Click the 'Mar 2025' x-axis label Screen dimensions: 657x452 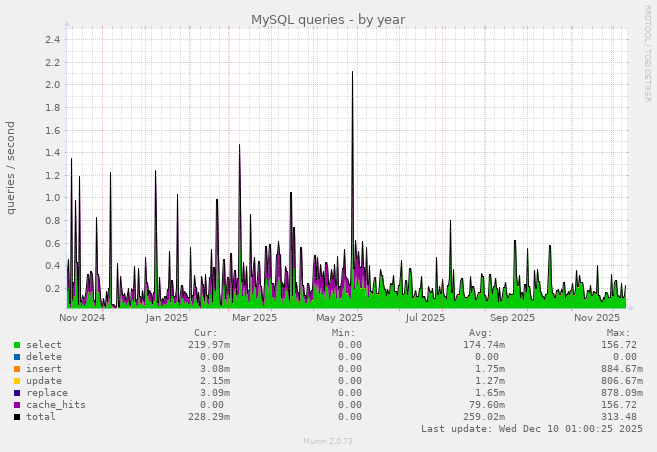point(254,318)
